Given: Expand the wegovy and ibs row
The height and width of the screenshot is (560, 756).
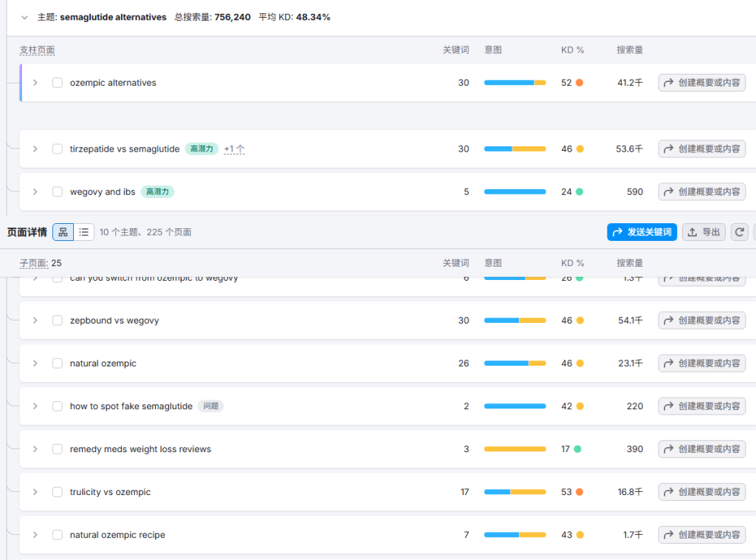Looking at the screenshot, I should click(35, 191).
